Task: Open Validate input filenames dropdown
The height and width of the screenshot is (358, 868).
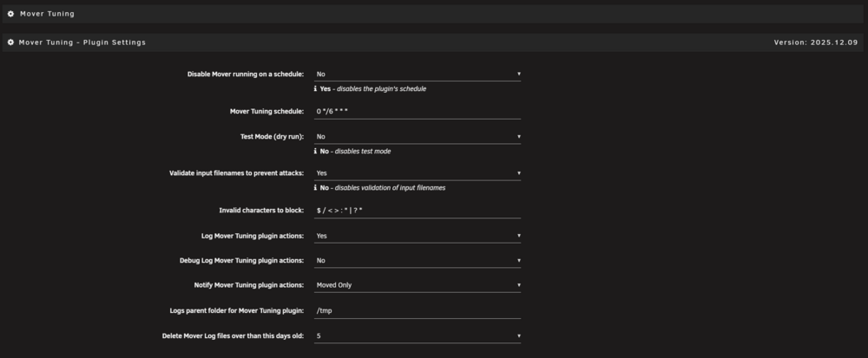Action: tap(418, 172)
